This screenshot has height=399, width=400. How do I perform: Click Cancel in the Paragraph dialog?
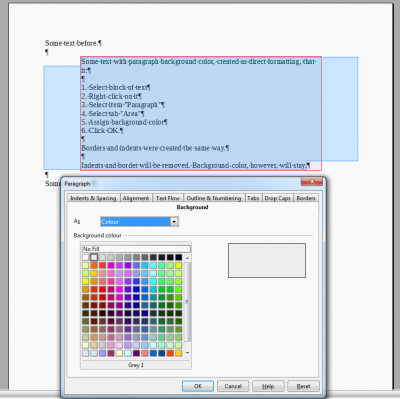233,386
